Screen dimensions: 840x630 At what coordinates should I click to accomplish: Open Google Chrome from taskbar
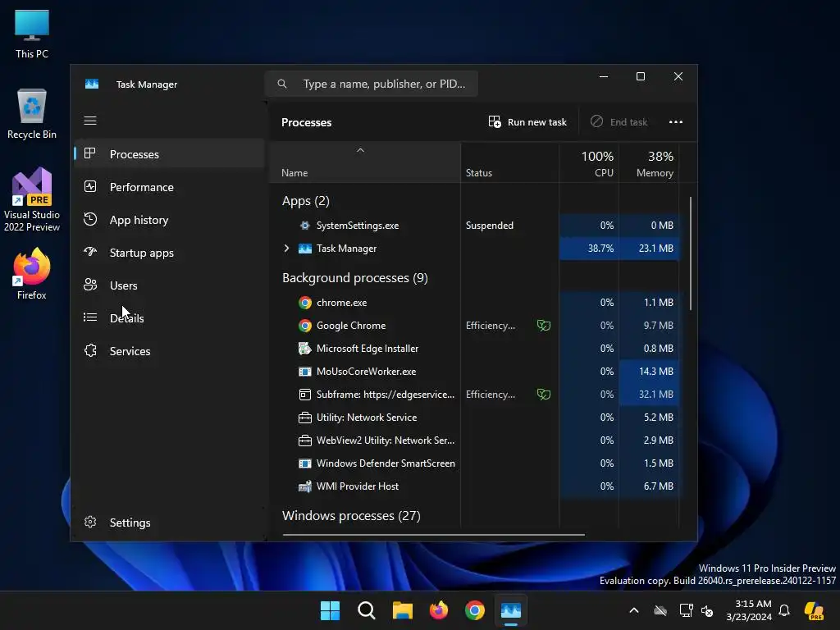point(475,610)
